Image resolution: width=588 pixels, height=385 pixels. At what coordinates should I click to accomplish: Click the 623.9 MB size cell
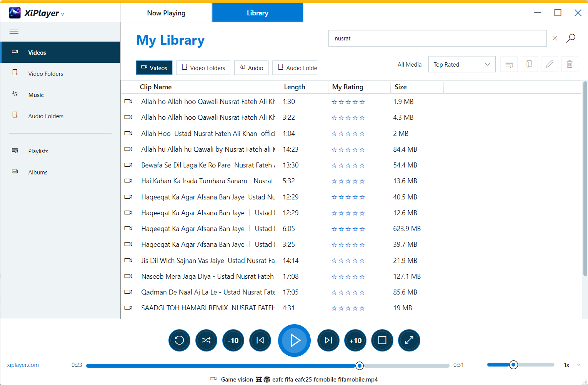click(407, 229)
